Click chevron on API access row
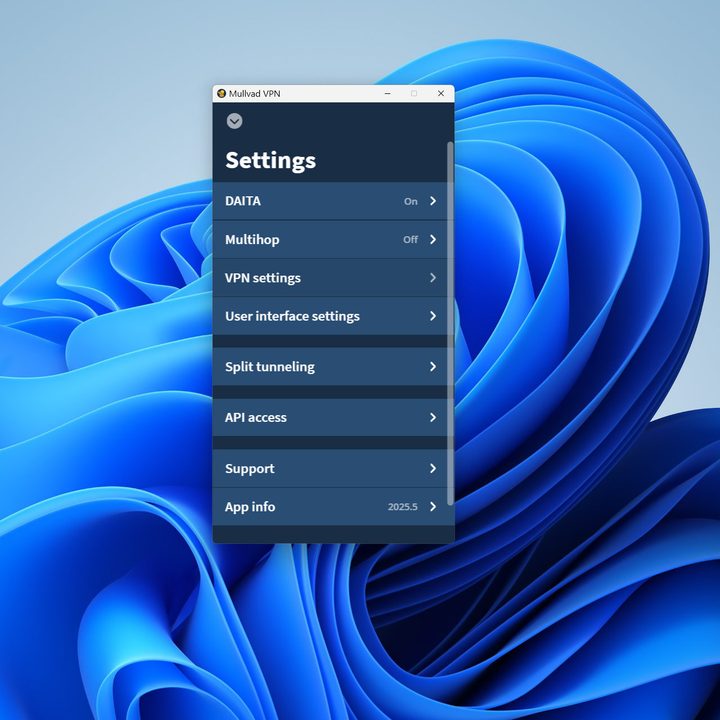720x720 pixels. tap(433, 417)
